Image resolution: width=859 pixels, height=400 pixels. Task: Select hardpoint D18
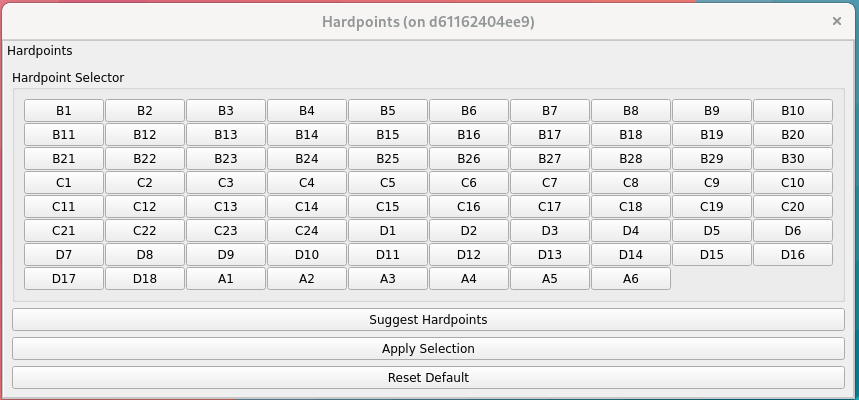pos(145,279)
